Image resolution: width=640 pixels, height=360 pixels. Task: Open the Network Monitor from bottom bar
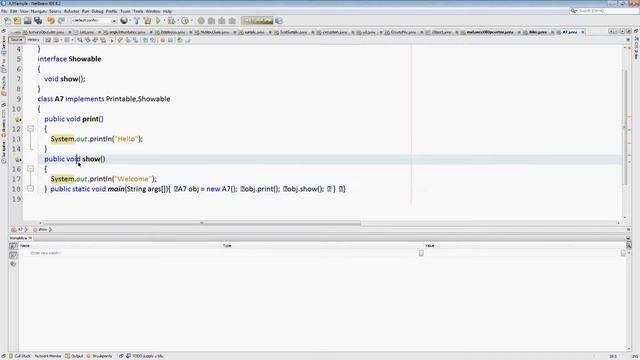pyautogui.click(x=48, y=356)
